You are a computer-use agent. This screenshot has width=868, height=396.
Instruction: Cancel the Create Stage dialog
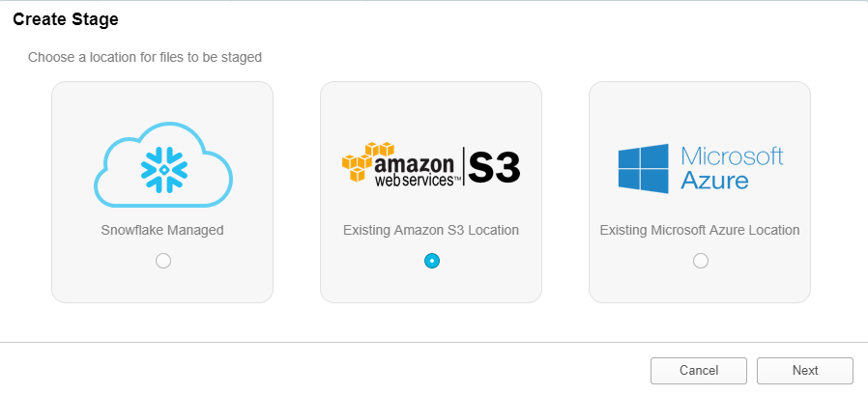coord(699,371)
